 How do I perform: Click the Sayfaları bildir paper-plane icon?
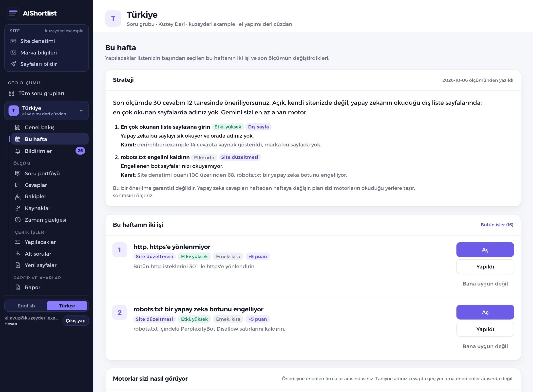13,64
